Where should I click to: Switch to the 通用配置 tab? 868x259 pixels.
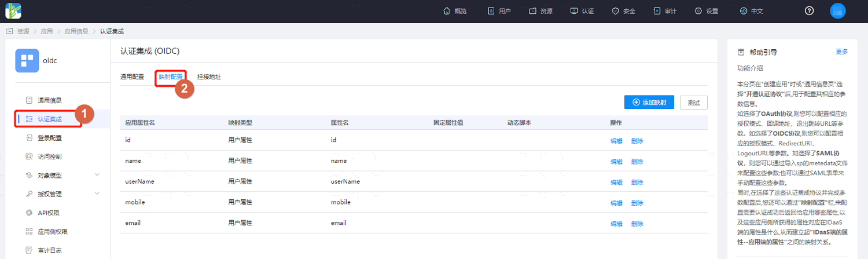point(132,76)
